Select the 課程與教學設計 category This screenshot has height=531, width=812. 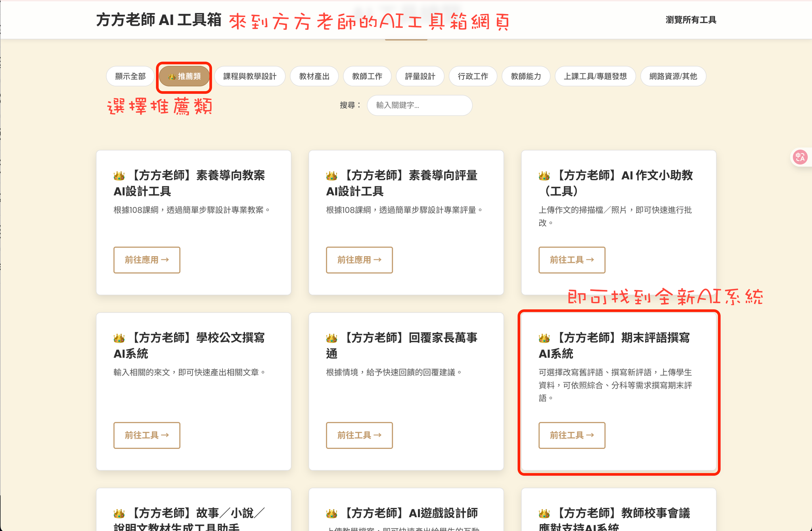250,76
